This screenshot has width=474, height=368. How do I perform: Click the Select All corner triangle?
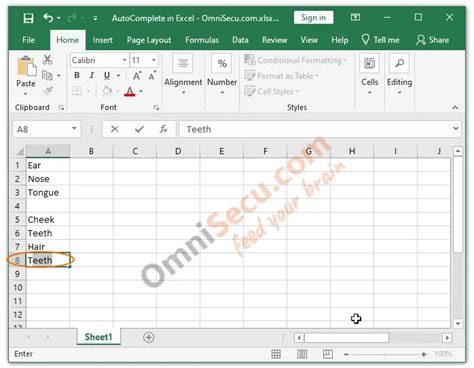(x=19, y=152)
